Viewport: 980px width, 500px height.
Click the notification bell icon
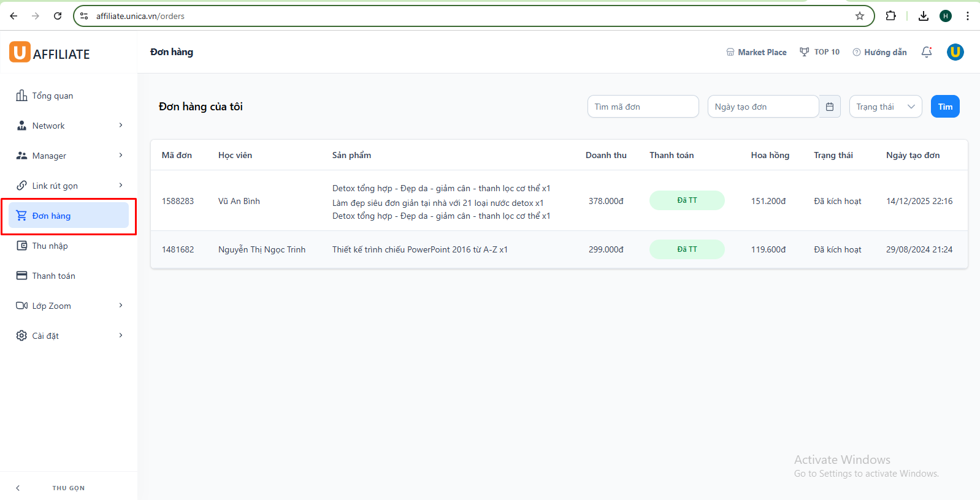click(x=927, y=52)
